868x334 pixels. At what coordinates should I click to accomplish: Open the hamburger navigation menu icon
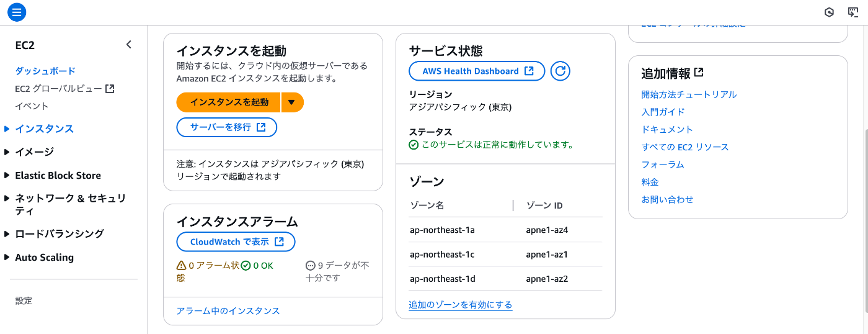tap(17, 12)
